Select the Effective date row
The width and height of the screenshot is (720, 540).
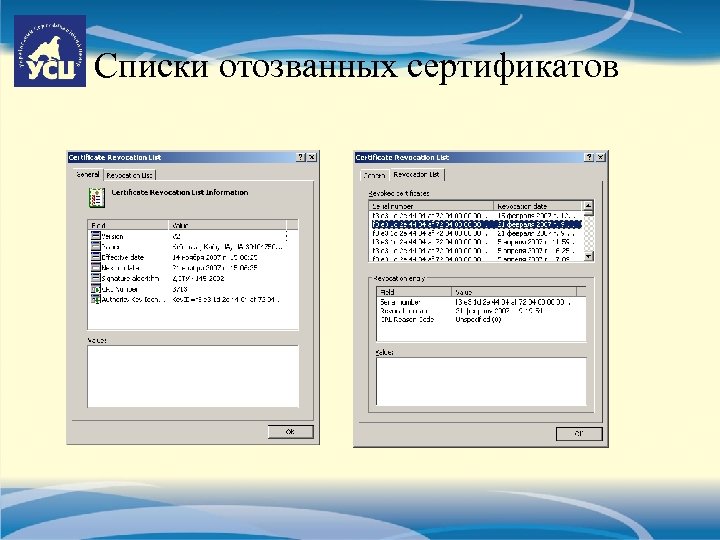coord(186,257)
